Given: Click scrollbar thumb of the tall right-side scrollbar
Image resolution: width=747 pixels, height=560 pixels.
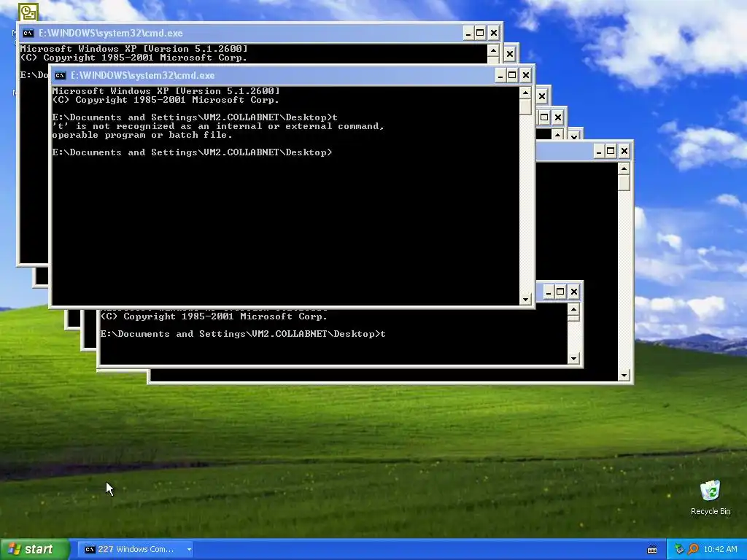Looking at the screenshot, I should (x=624, y=183).
